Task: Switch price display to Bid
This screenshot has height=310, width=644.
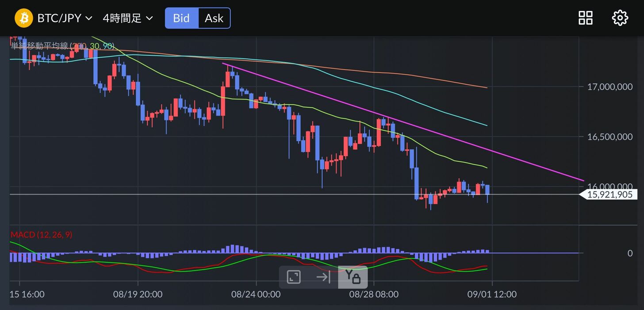Action: pos(181,18)
